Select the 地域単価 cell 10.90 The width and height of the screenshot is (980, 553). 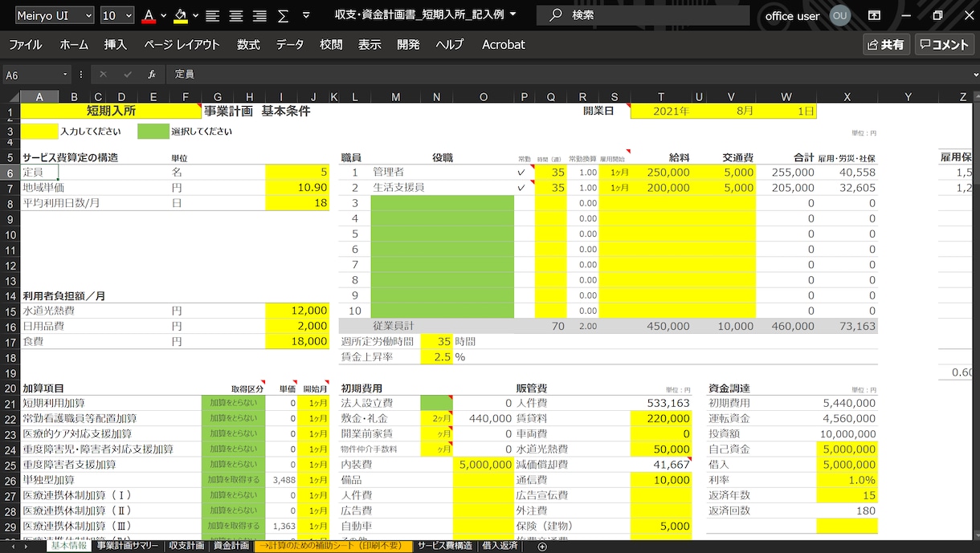297,188
